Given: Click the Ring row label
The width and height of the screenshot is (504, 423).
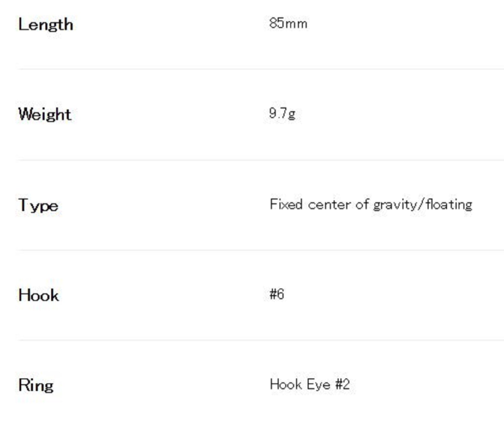Looking at the screenshot, I should pyautogui.click(x=36, y=385).
